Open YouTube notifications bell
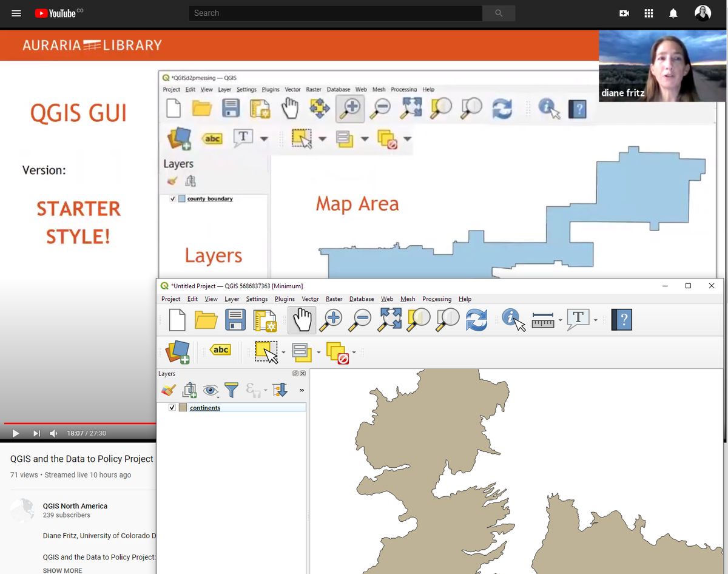This screenshot has height=574, width=728. [673, 13]
